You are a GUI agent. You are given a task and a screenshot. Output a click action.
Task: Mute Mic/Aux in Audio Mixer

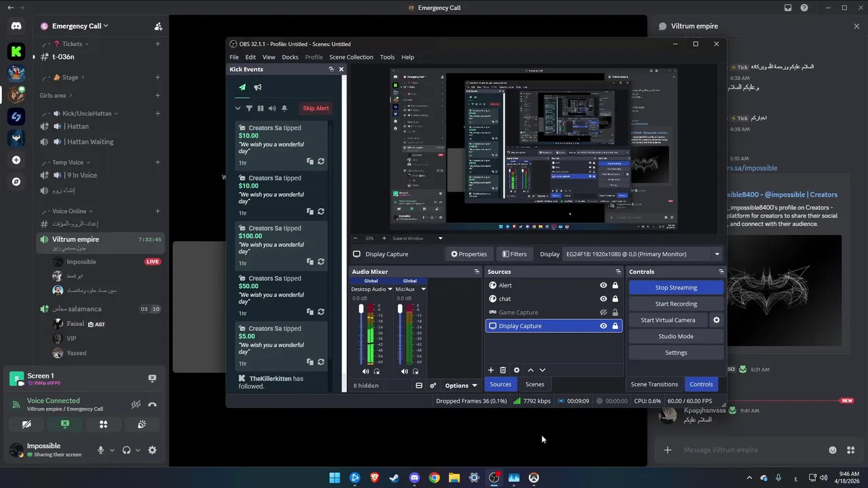[405, 371]
